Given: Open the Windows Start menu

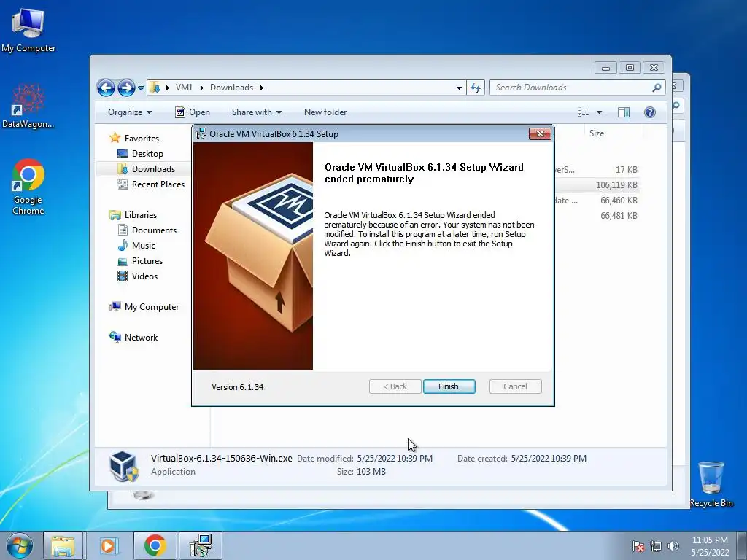Looking at the screenshot, I should coord(20,545).
